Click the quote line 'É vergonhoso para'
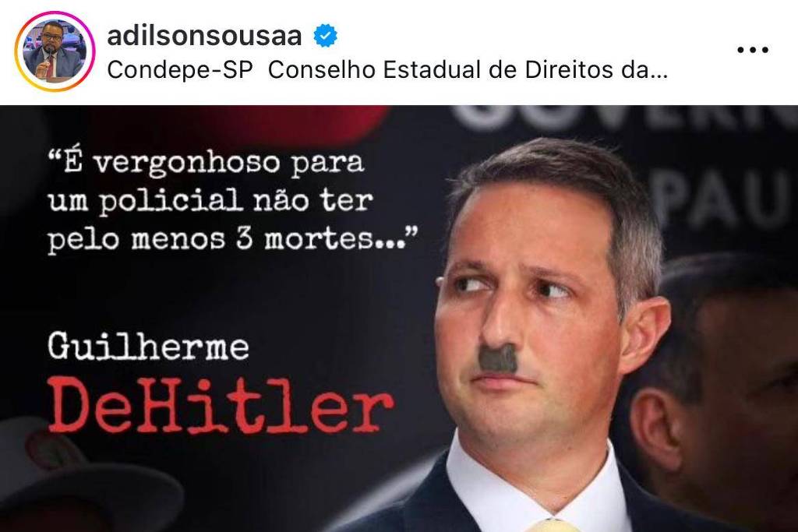 click(206, 162)
